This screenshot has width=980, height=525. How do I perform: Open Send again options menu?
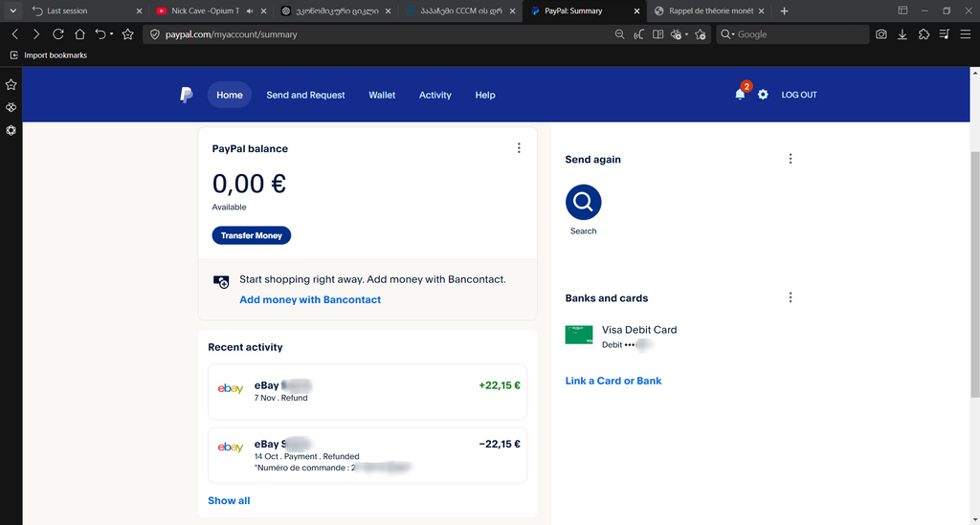pos(790,159)
